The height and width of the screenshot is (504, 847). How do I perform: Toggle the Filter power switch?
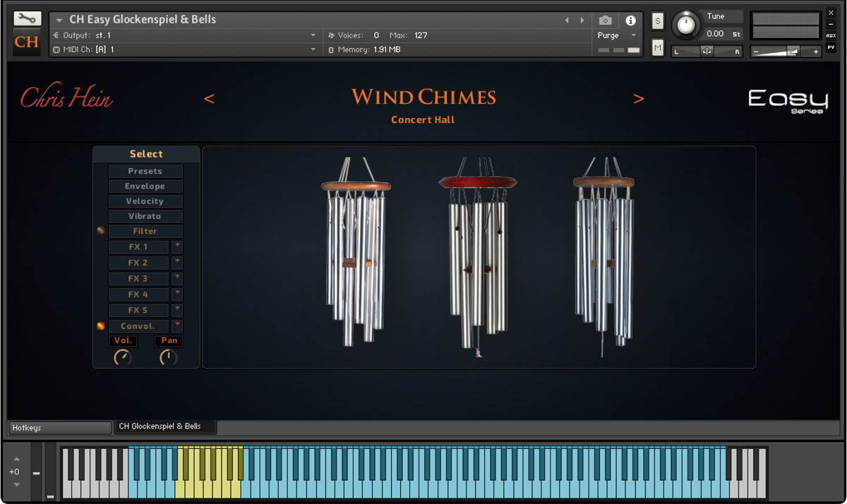(100, 231)
